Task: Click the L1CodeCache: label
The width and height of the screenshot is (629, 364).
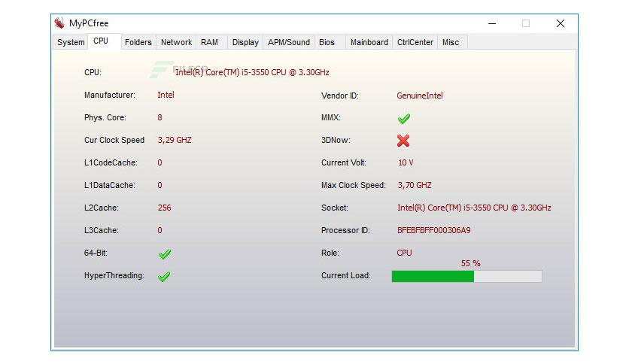Action: click(111, 162)
